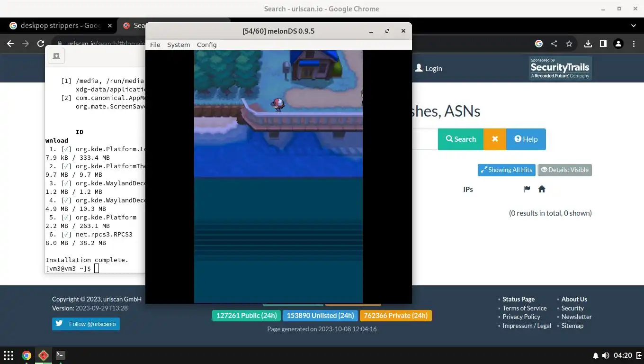Click the Login link on urlscan
The height and width of the screenshot is (364, 644).
point(429,68)
